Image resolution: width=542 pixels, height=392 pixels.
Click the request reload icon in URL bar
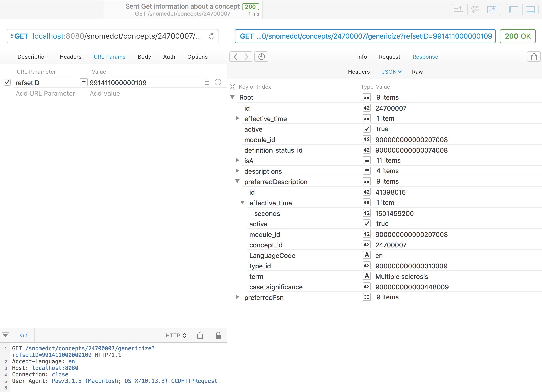[x=212, y=36]
